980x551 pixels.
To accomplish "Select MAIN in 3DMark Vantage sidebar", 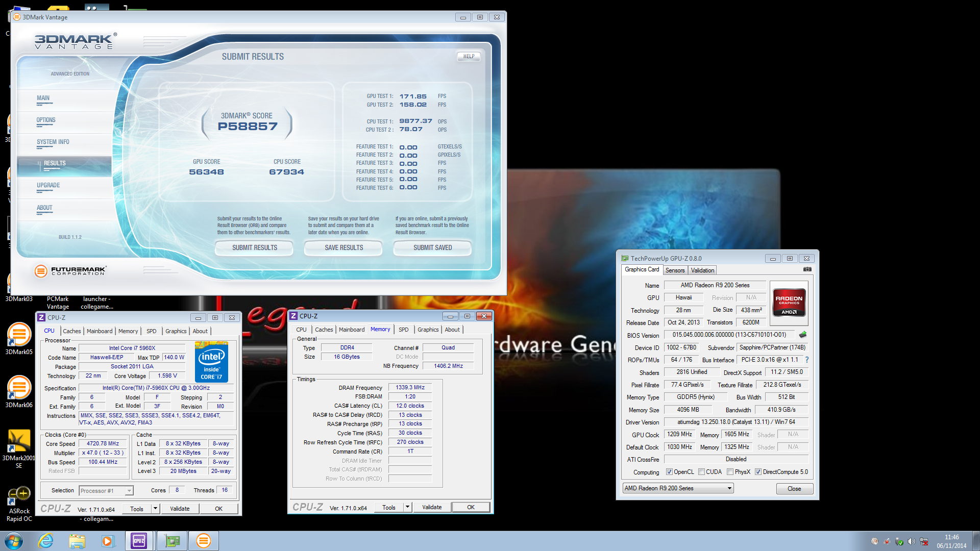I will pos(64,100).
